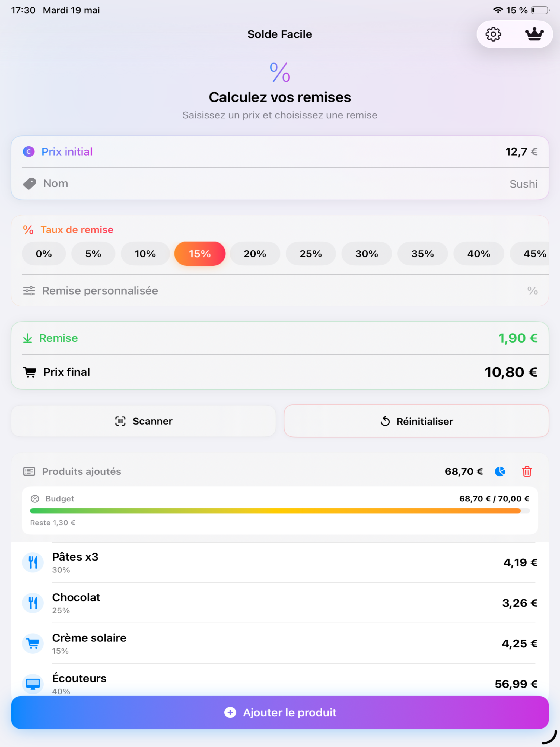Tap the fork-knife icon for Chocolat

click(x=33, y=603)
